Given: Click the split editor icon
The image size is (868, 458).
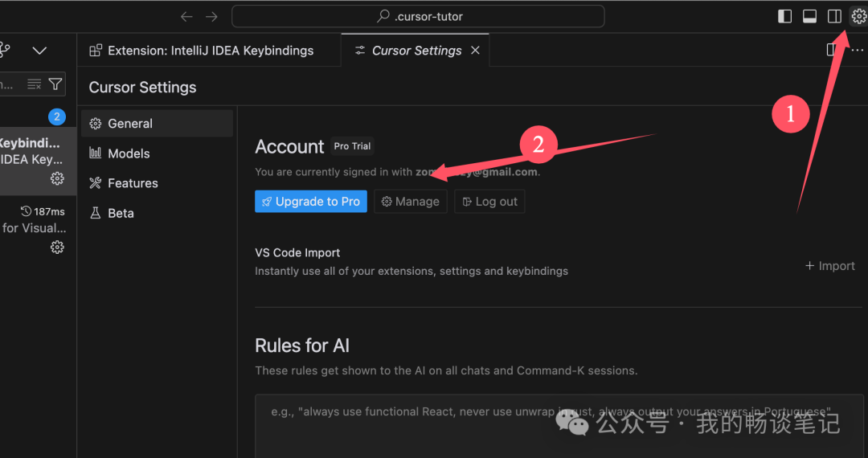Looking at the screenshot, I should pos(831,51).
